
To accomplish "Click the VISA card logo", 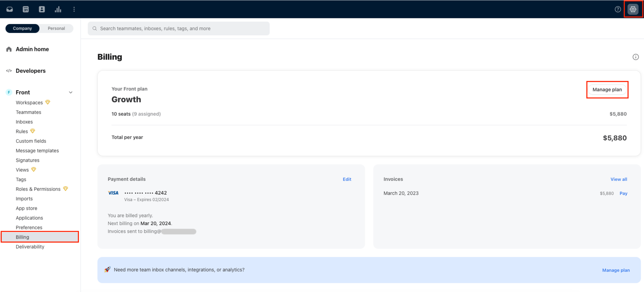I will 113,193.
